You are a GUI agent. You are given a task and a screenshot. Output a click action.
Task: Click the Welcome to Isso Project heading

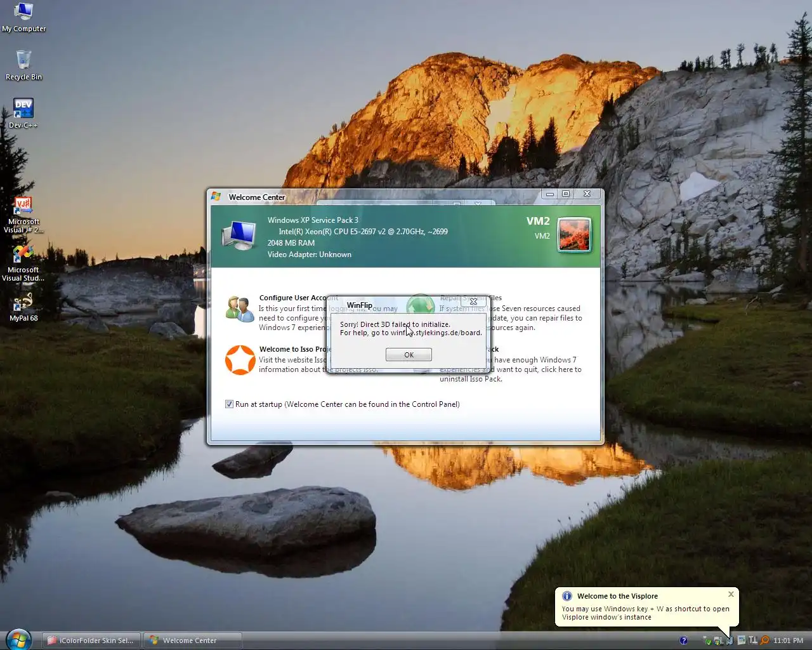[295, 349]
